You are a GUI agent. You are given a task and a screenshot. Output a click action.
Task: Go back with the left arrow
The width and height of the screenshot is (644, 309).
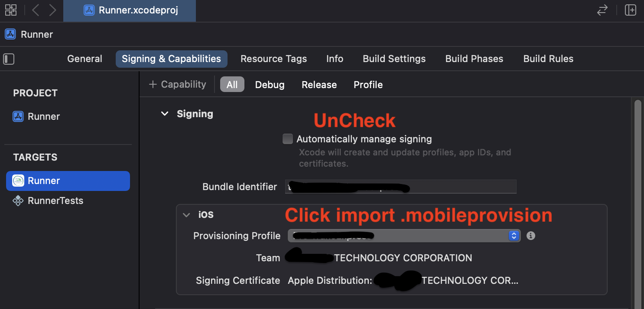[x=36, y=10]
